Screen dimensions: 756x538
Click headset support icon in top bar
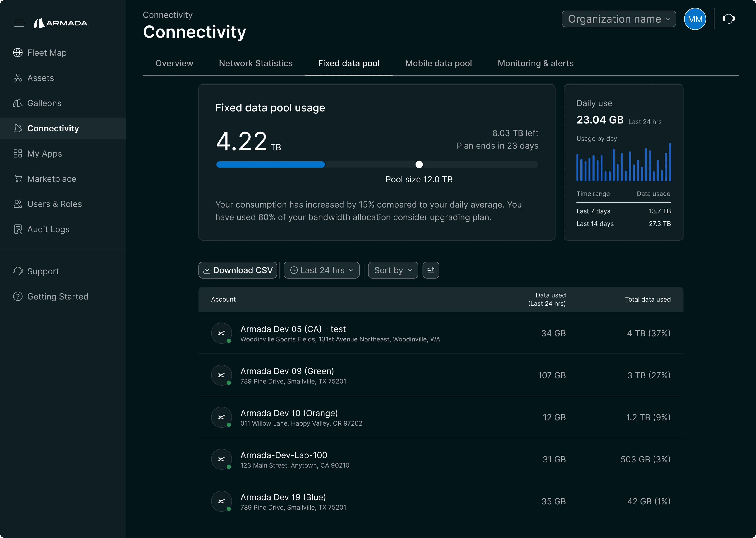pos(728,19)
